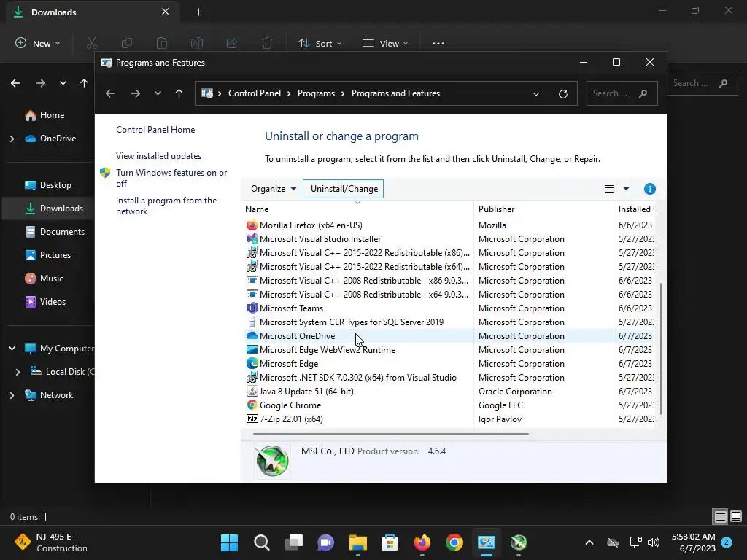Image resolution: width=747 pixels, height=560 pixels.
Task: Open address bar history dropdown chevron
Action: [536, 94]
